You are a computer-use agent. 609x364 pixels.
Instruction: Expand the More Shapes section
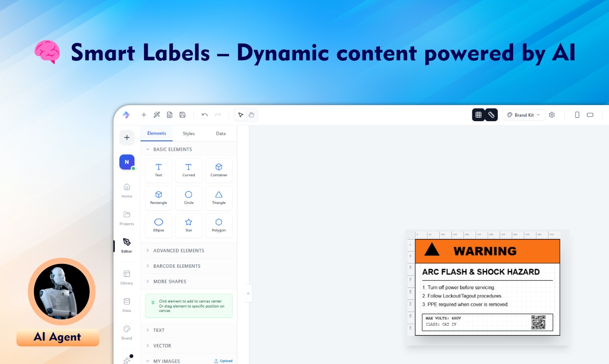click(x=189, y=281)
